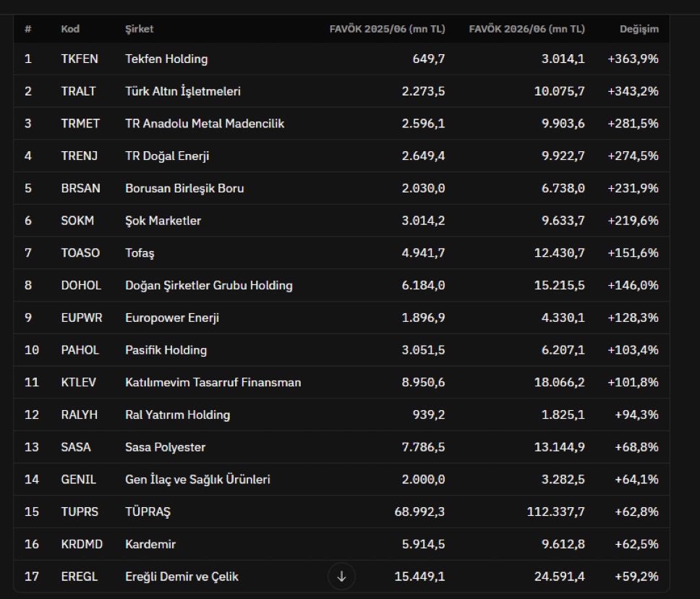
Task: Click the Türk Altın İşletmeleri company name
Action: [183, 91]
